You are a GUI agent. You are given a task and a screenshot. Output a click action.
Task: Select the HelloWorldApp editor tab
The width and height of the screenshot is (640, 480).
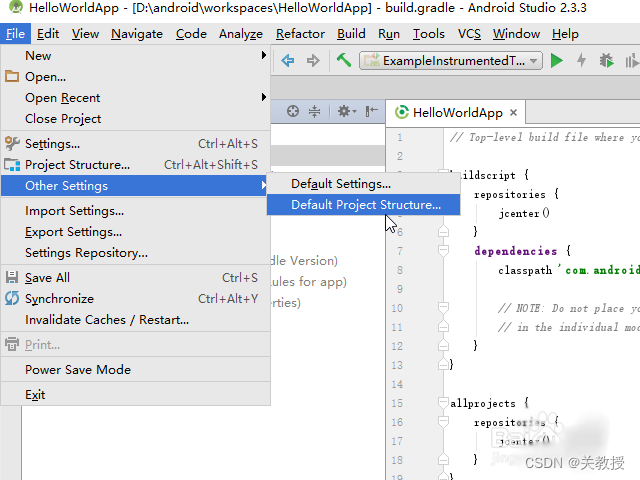pyautogui.click(x=456, y=112)
